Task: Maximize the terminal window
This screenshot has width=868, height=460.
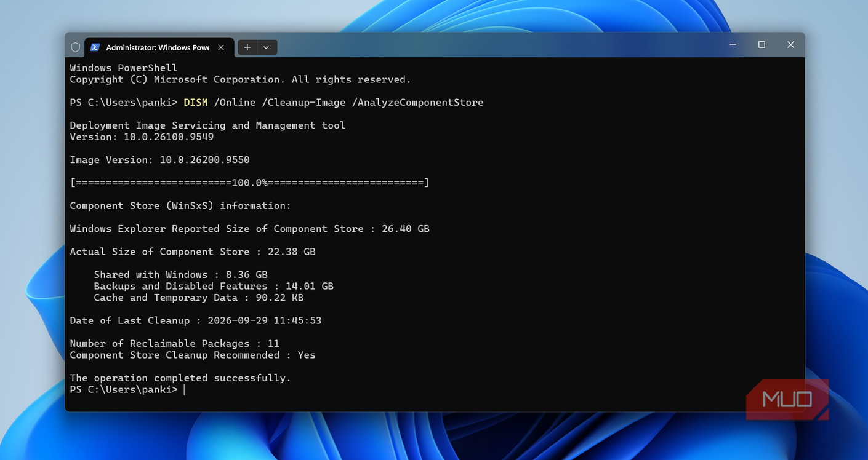Action: click(762, 45)
